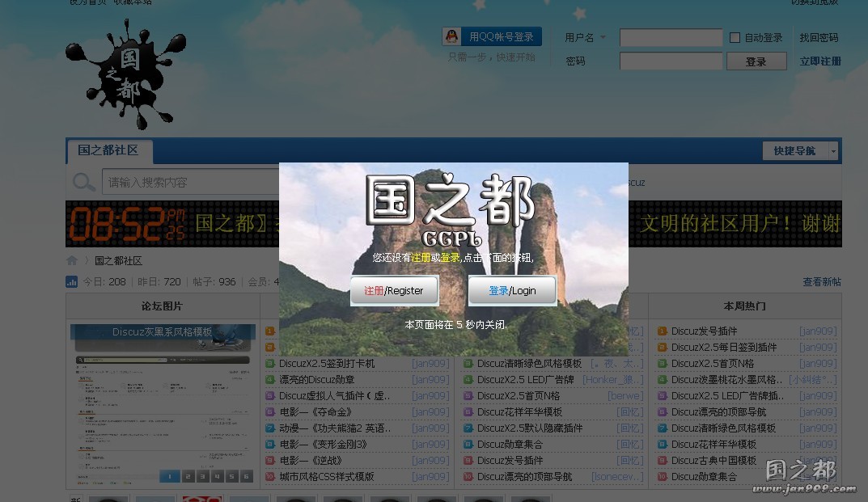This screenshot has width=868, height=502.
Task: Open thread DiscuzX2.5首页N格 in 本周热门
Action: tap(713, 364)
